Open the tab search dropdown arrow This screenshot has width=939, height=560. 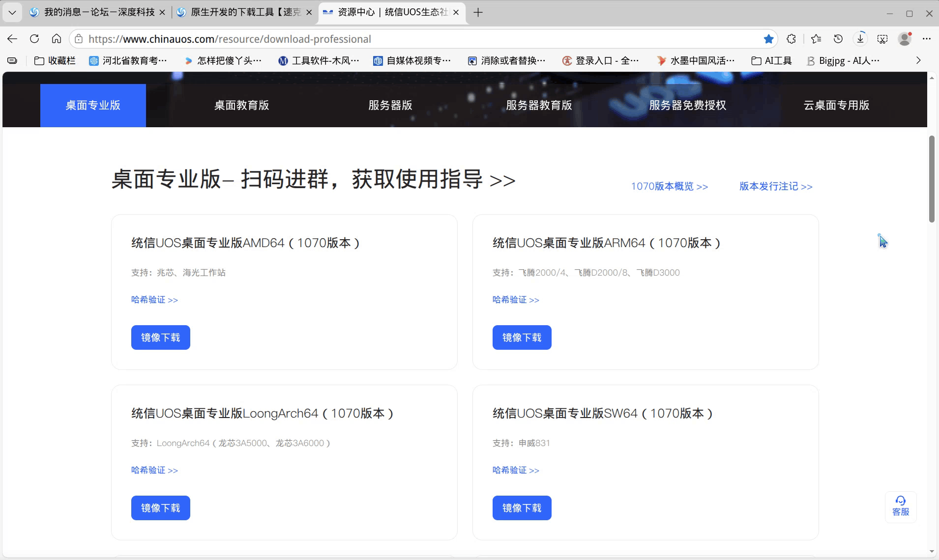tap(12, 12)
